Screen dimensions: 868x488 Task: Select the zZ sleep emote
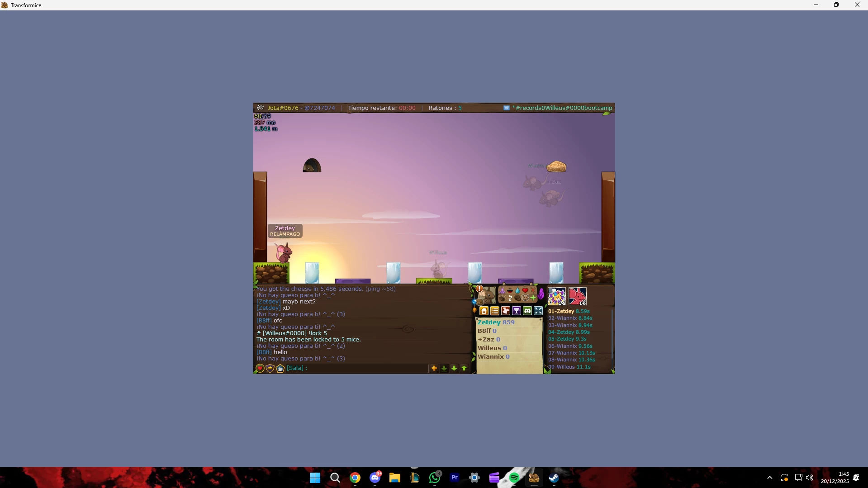510,298
